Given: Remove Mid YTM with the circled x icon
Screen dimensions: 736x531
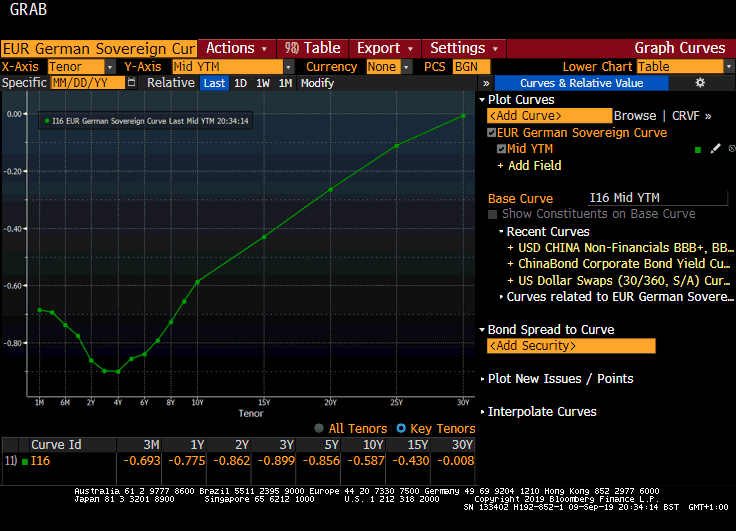Looking at the screenshot, I should tap(731, 149).
